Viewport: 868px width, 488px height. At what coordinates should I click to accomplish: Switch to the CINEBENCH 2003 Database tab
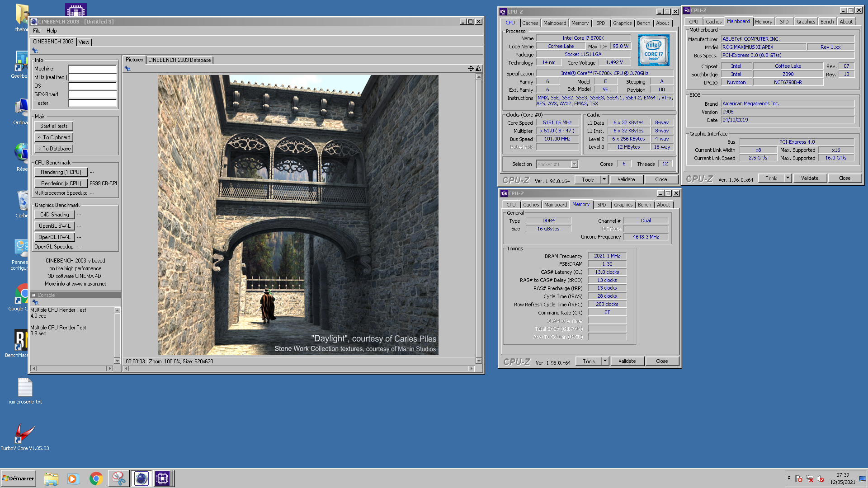[x=179, y=60]
